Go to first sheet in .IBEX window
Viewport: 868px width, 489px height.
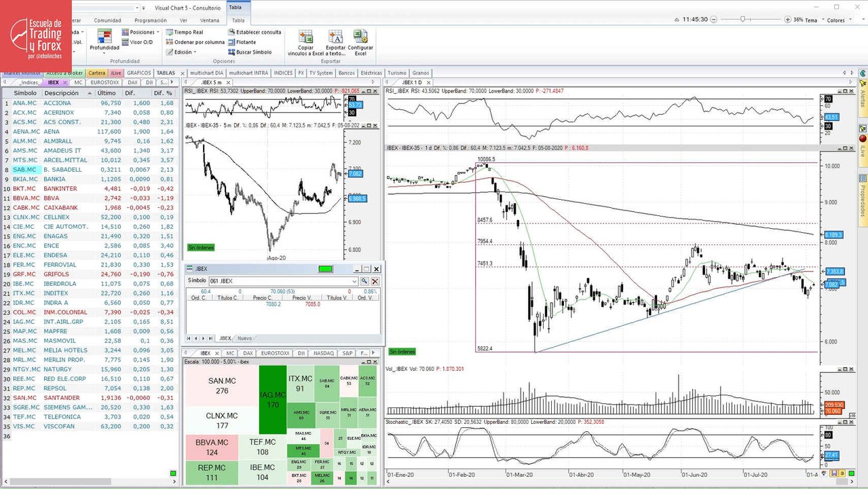coord(189,338)
